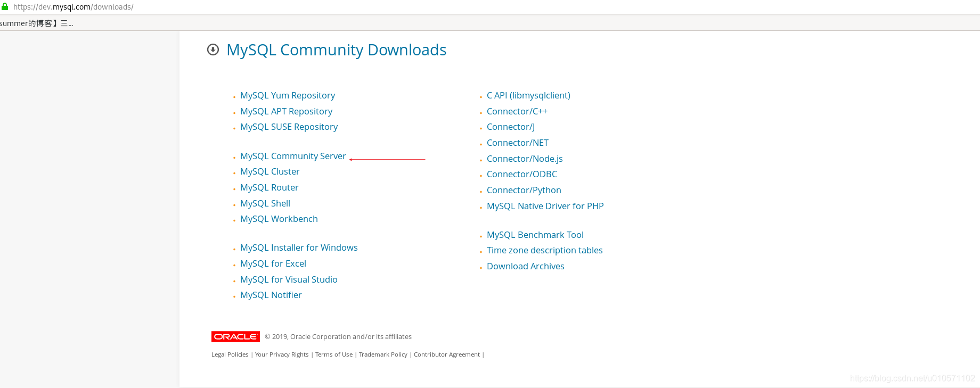980x388 pixels.
Task: Open MySQL Native Driver for PHP
Action: pos(545,206)
